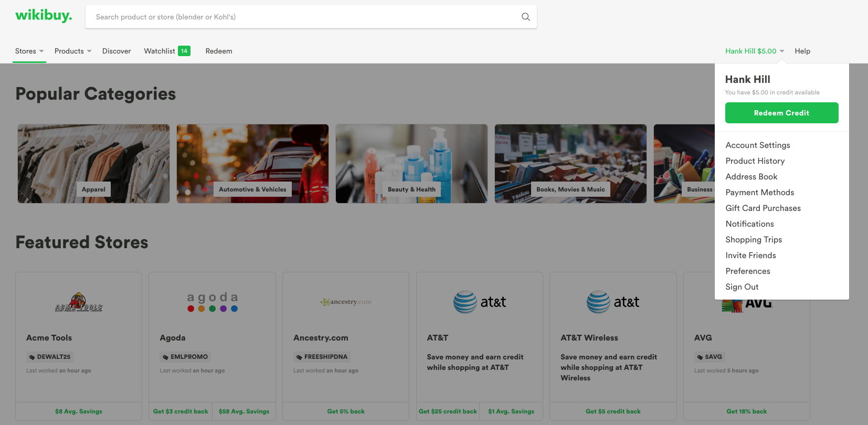The image size is (868, 425).
Task: Click the Hank Hill name in the menu
Action: pos(748,79)
